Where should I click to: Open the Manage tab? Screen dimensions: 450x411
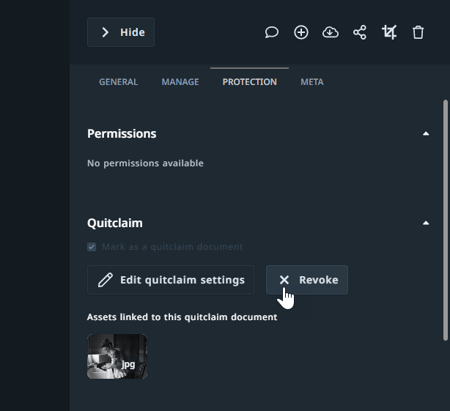[180, 82]
